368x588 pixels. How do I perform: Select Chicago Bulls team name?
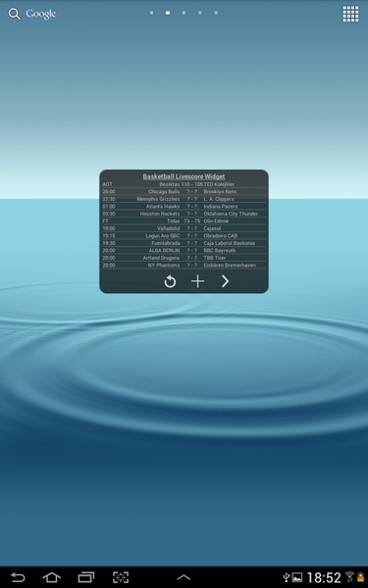point(164,192)
